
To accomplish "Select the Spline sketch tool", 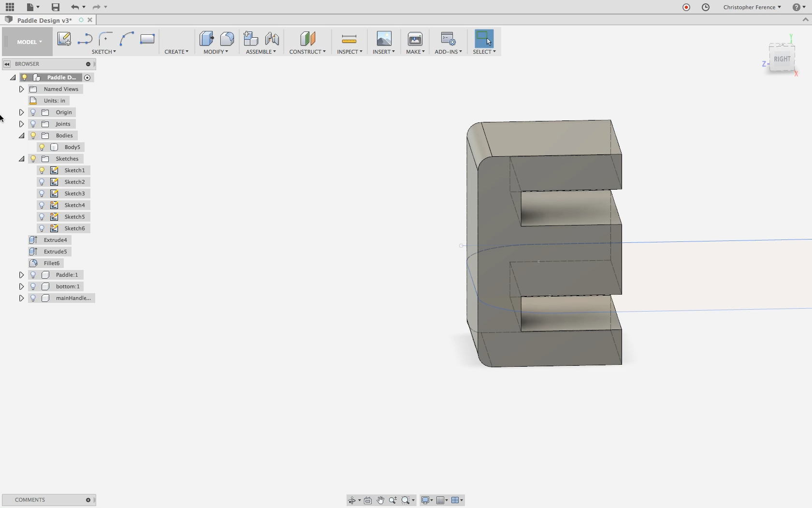I will pyautogui.click(x=127, y=39).
